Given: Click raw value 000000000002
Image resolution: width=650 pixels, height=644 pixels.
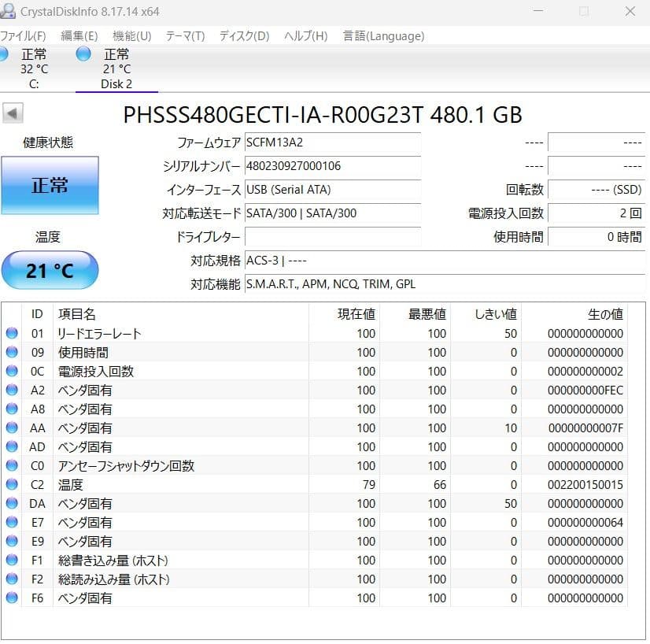Looking at the screenshot, I should point(585,372).
